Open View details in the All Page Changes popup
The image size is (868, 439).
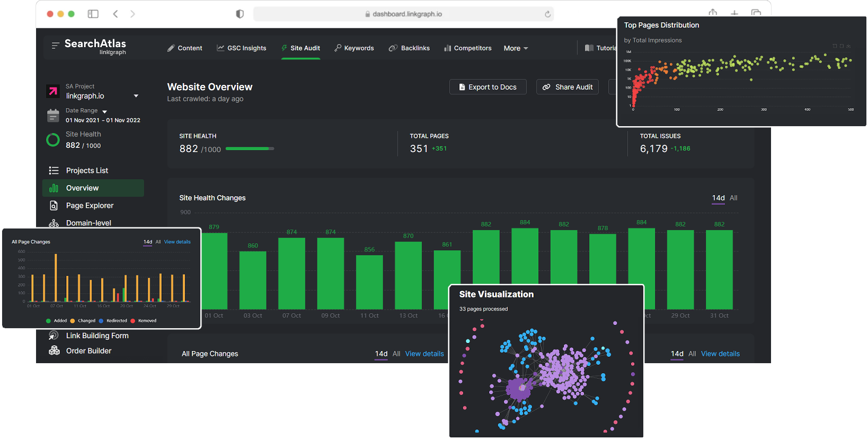(178, 242)
